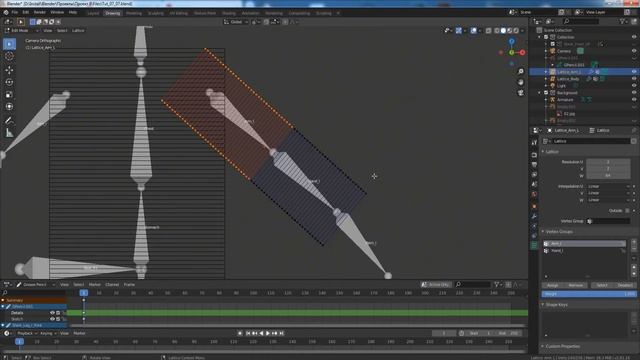Viewport: 640px width, 360px height.
Task: Toggle visibility of Details layer in dope sheet
Action: click(x=52, y=313)
